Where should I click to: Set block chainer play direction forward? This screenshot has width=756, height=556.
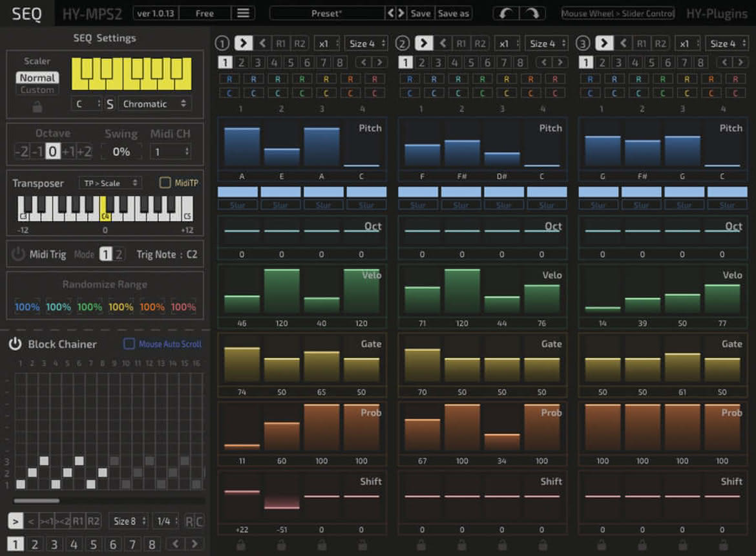point(16,521)
